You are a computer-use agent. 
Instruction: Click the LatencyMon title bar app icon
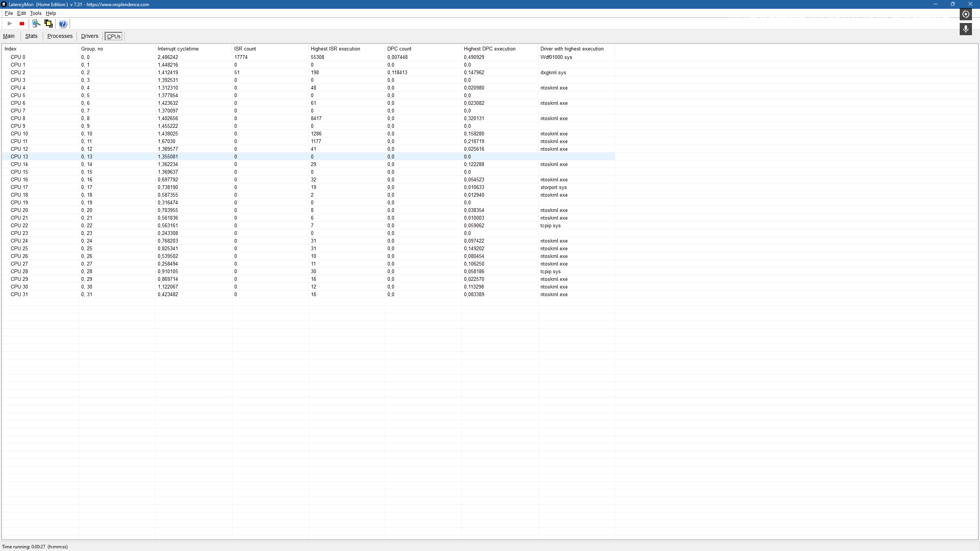4,4
